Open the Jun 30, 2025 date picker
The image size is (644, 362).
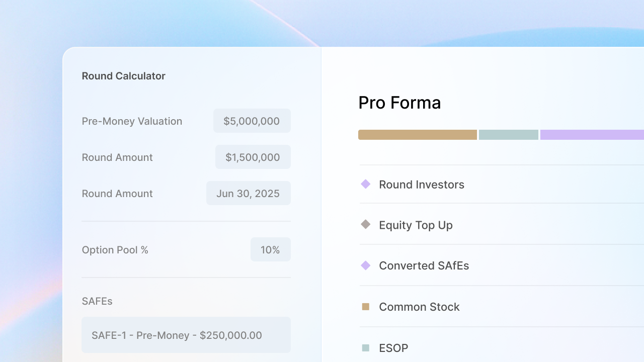click(248, 193)
